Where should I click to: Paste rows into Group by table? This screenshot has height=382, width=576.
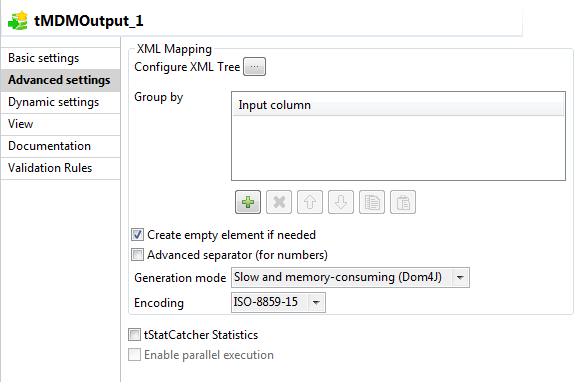click(x=403, y=202)
